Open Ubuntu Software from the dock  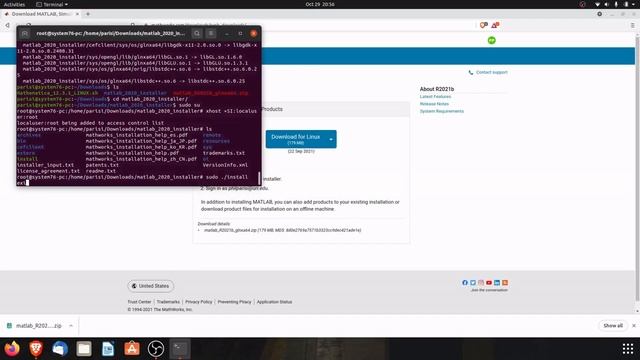pyautogui.click(x=132, y=349)
